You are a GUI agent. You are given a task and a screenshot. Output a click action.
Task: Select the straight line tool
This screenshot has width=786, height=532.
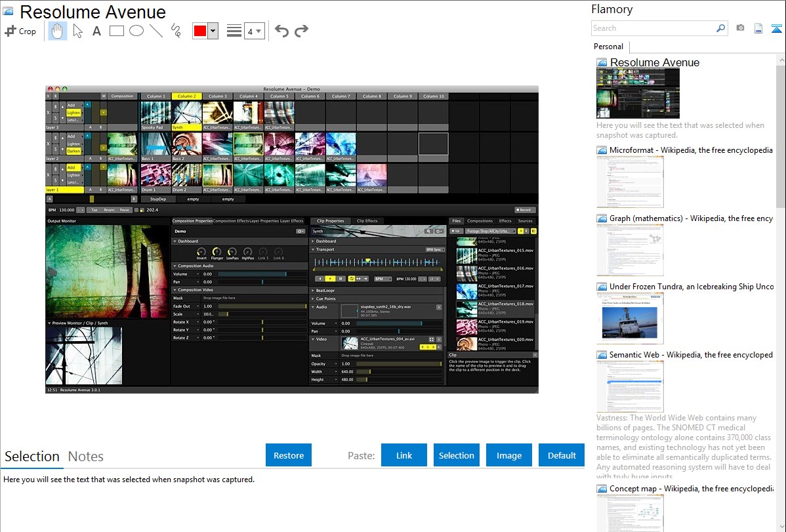click(x=155, y=31)
